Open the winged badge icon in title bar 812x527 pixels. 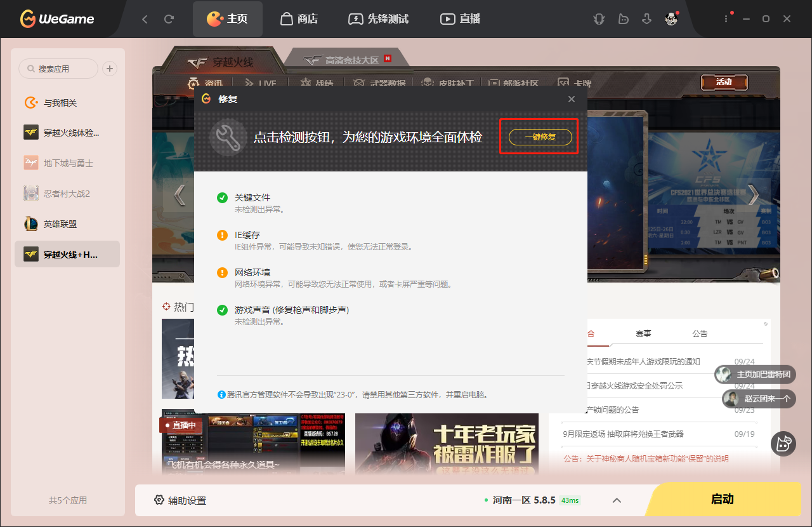(x=599, y=19)
